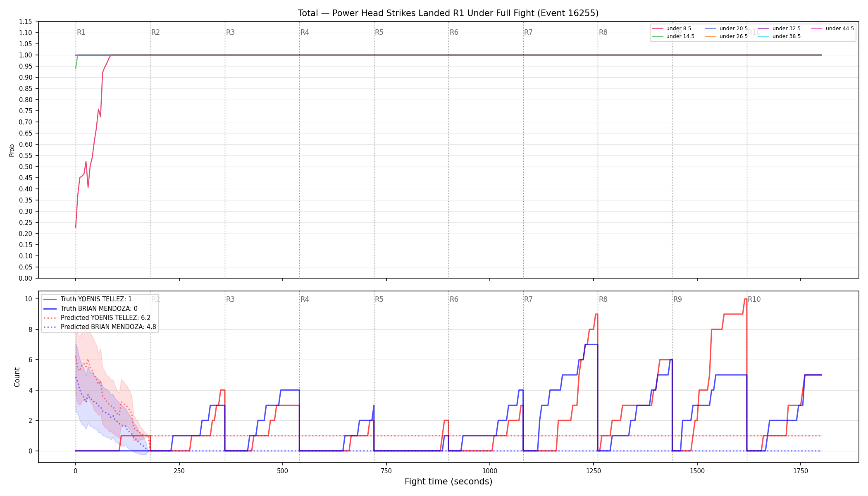Click the 6 tick on the Count axis
The width and height of the screenshot is (868, 496).
pos(30,360)
